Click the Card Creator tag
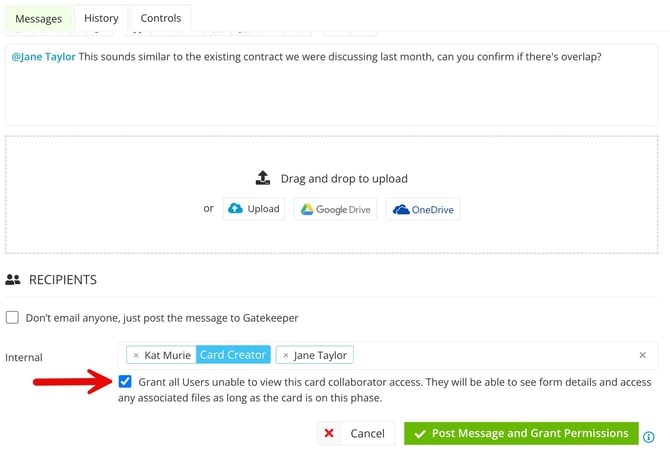This screenshot has width=670, height=462. tap(232, 355)
